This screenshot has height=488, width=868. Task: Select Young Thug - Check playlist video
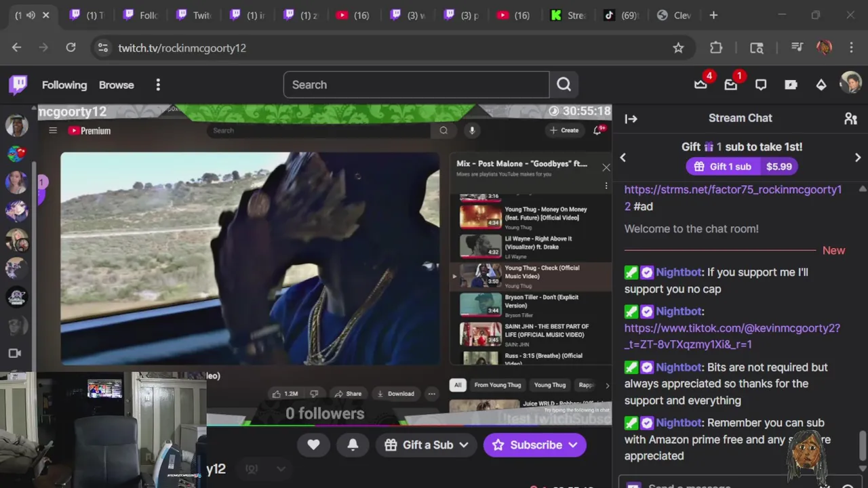531,276
